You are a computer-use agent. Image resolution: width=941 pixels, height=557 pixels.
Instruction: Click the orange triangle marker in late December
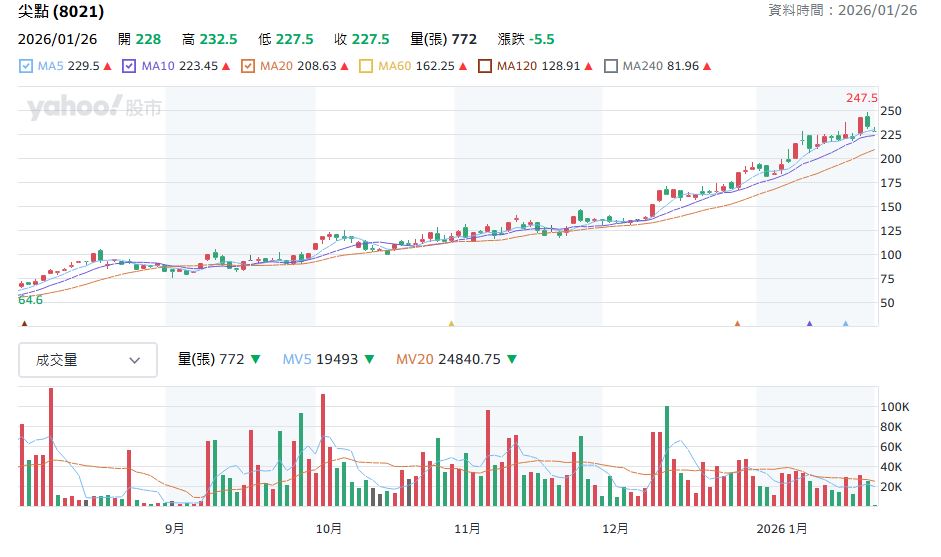(x=737, y=323)
